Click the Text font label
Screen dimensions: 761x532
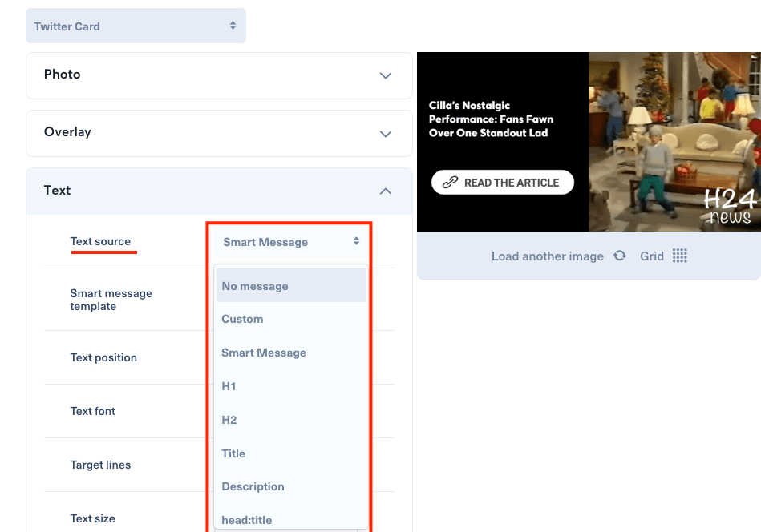tap(93, 411)
